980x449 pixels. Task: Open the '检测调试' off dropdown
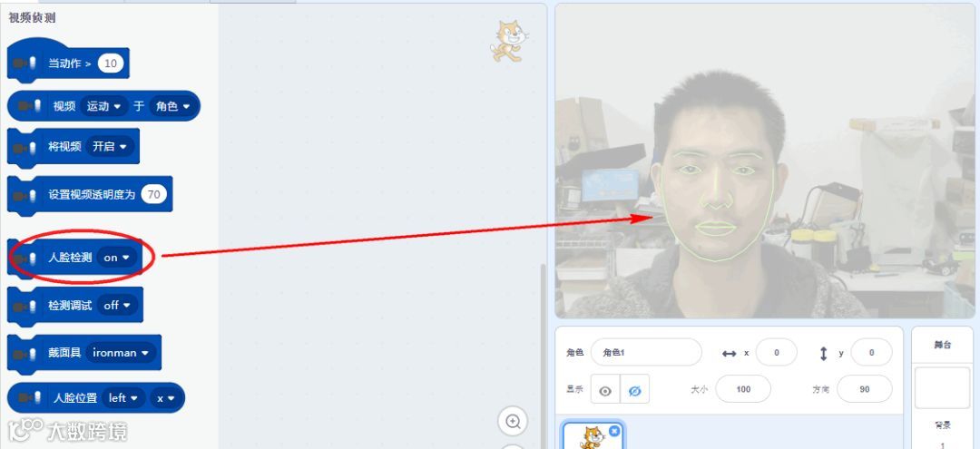coord(117,306)
